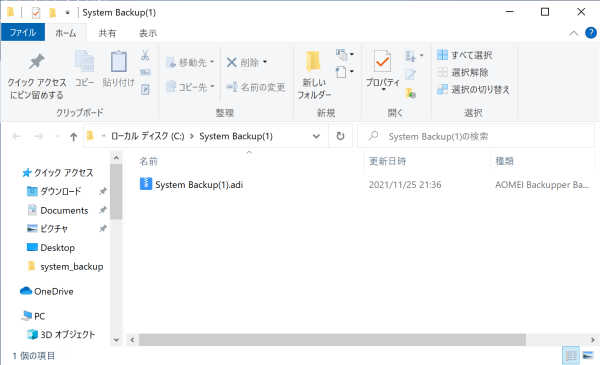Refresh the current folder view
600x365 pixels.
[340, 136]
